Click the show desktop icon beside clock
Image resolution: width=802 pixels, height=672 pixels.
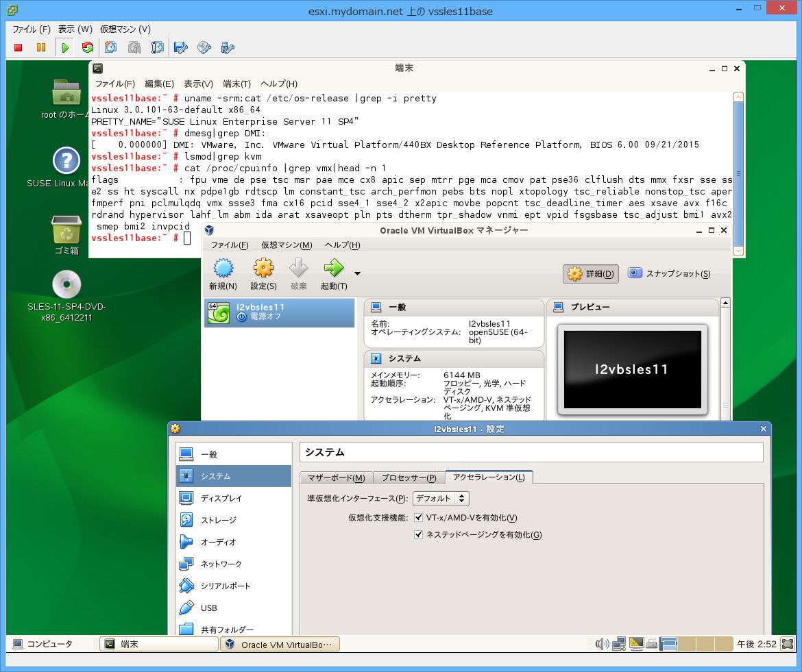coord(788,644)
